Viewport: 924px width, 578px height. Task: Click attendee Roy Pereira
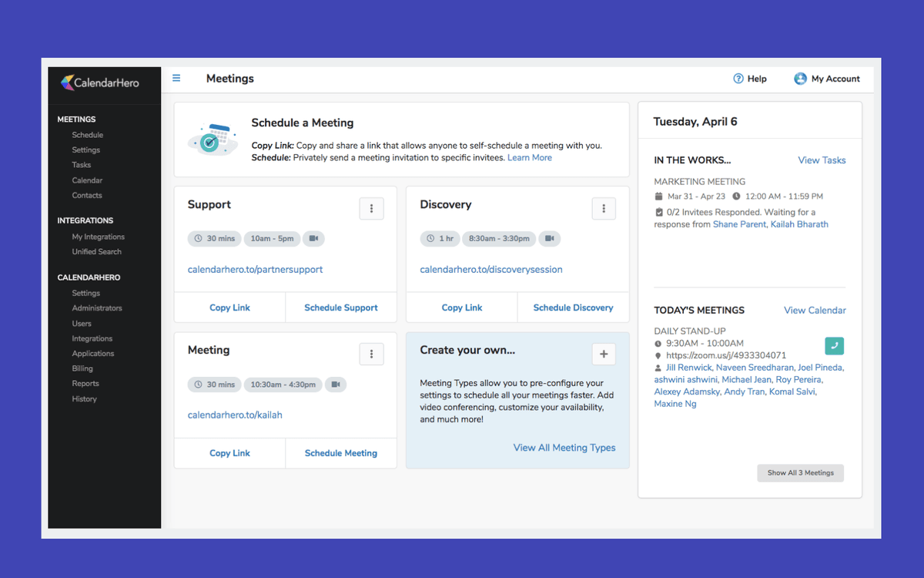(x=798, y=380)
